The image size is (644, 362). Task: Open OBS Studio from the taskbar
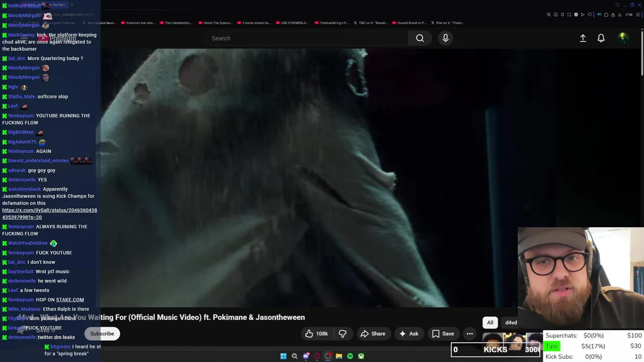pyautogui.click(x=328, y=356)
